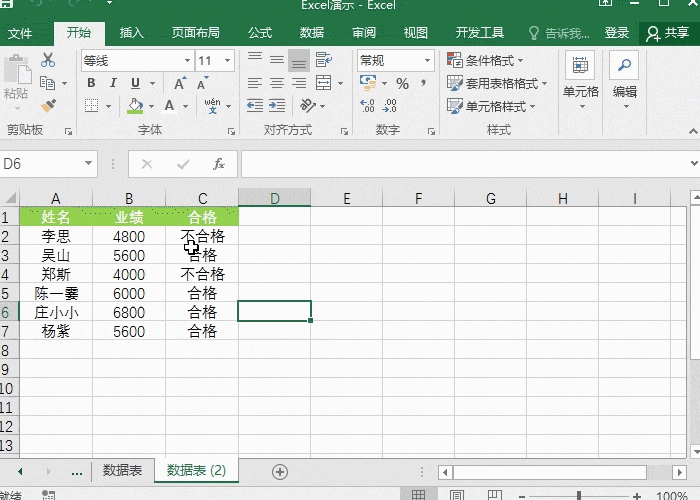Click the 共享 share button
Image resolution: width=700 pixels, height=500 pixels.
[668, 33]
